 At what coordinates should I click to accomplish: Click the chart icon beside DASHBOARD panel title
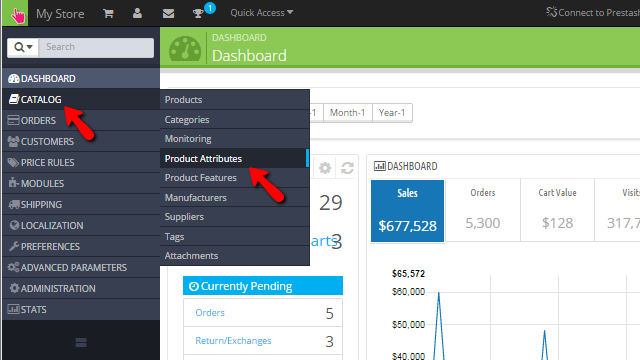(x=380, y=166)
